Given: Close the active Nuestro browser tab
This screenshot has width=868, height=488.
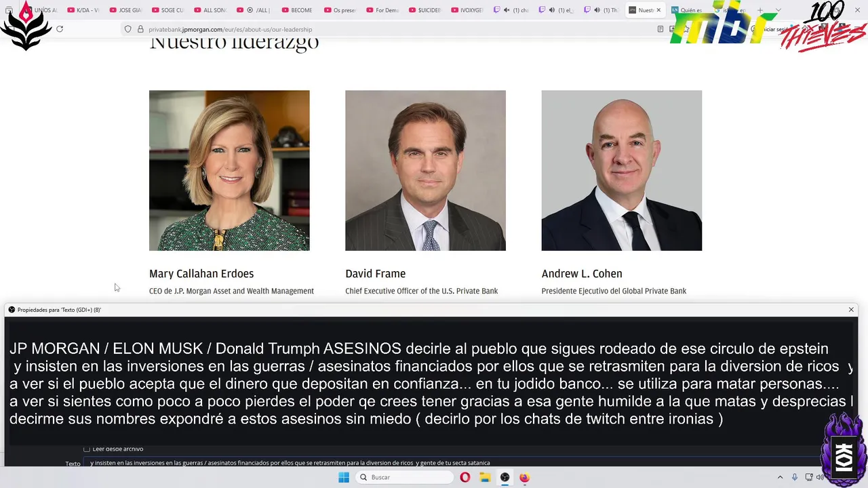Looking at the screenshot, I should [658, 10].
